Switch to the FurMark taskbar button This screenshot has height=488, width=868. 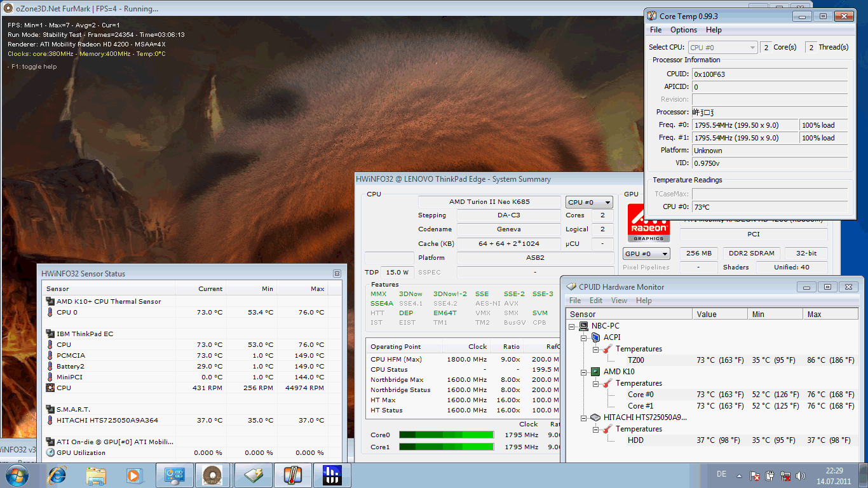[212, 475]
